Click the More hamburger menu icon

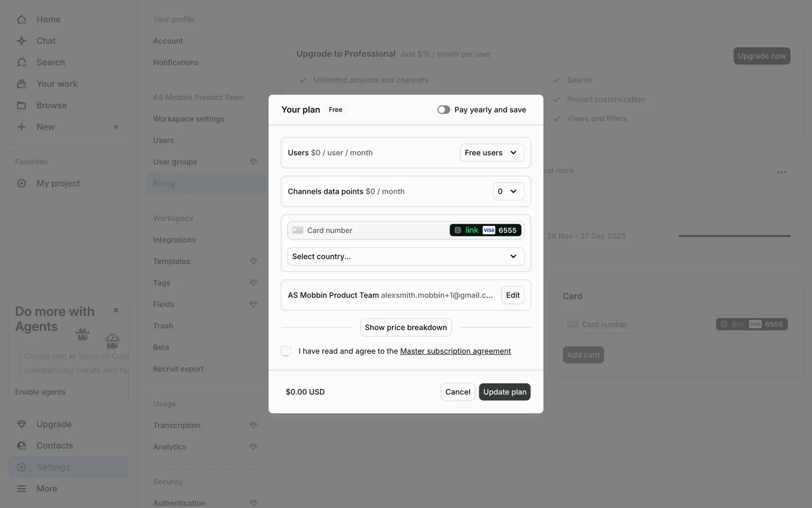pos(22,489)
